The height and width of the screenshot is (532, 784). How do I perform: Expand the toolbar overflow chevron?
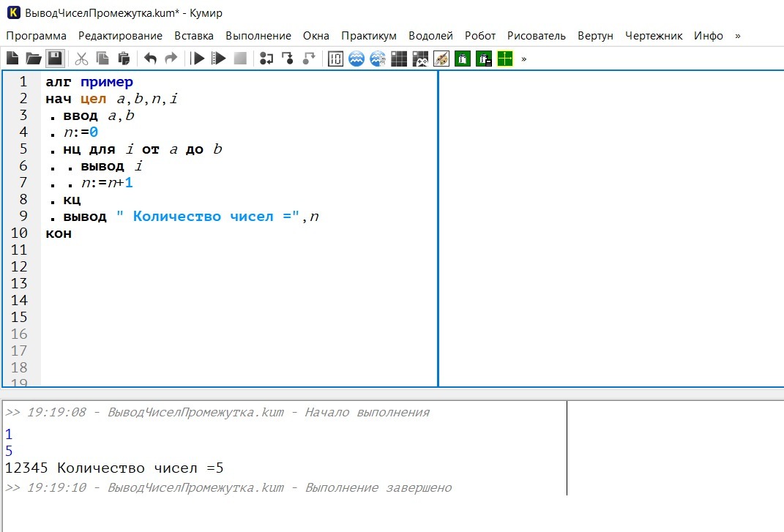pos(523,59)
